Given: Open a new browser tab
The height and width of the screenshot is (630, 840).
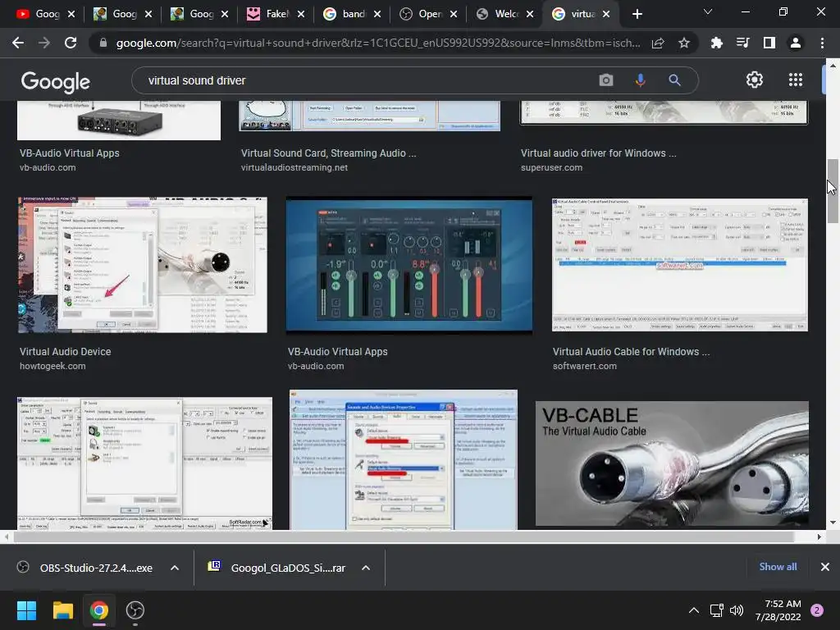Looking at the screenshot, I should point(637,15).
